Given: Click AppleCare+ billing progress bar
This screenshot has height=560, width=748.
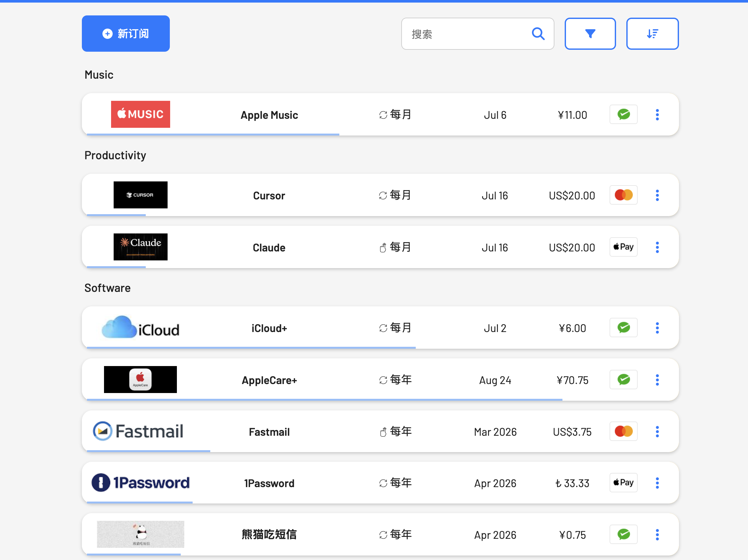Looking at the screenshot, I should pyautogui.click(x=324, y=400).
